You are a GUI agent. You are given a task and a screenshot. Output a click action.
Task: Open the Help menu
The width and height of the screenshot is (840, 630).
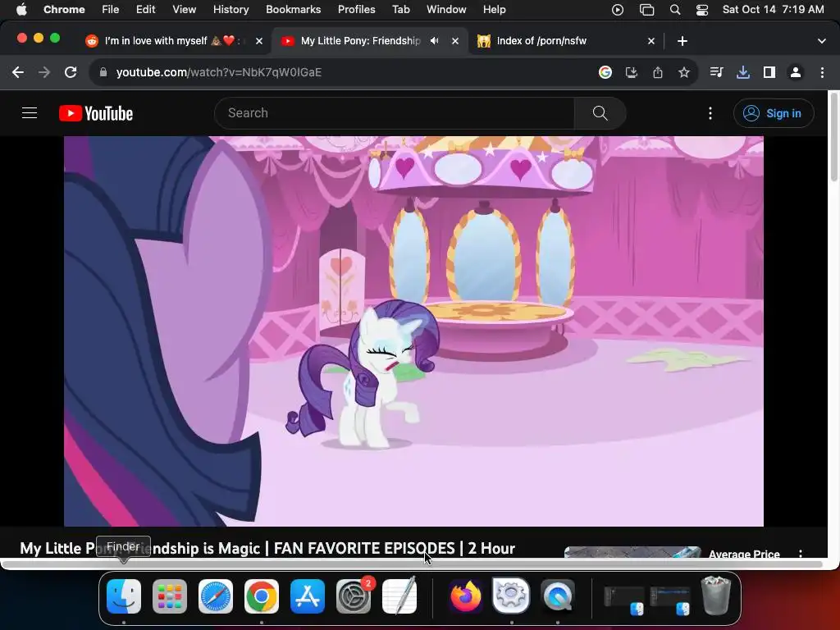(x=494, y=9)
